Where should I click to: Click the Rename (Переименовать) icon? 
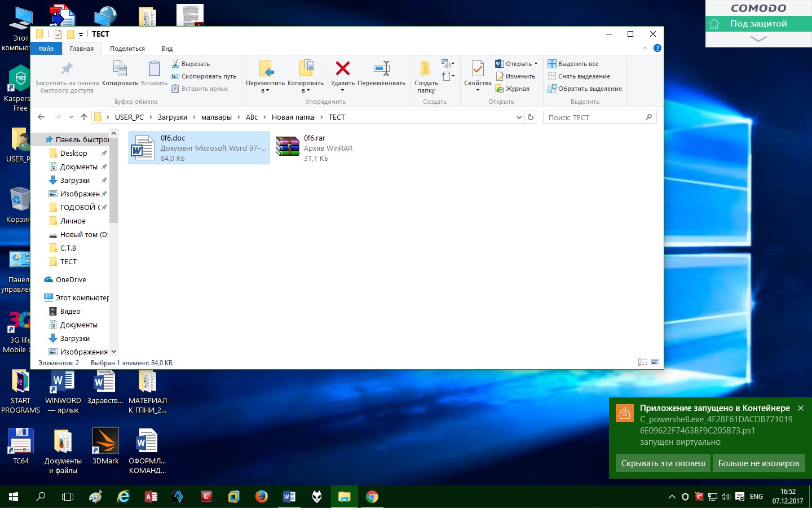tap(381, 69)
